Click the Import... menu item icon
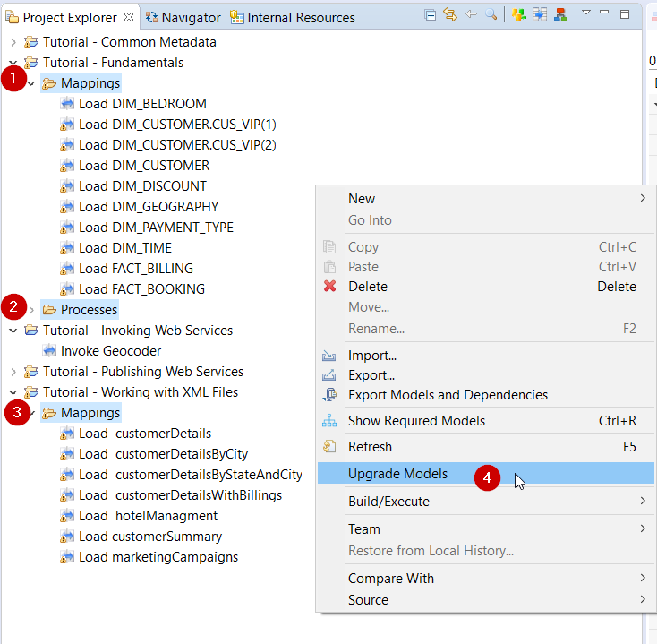Viewport: 657px width, 644px height. (x=328, y=356)
